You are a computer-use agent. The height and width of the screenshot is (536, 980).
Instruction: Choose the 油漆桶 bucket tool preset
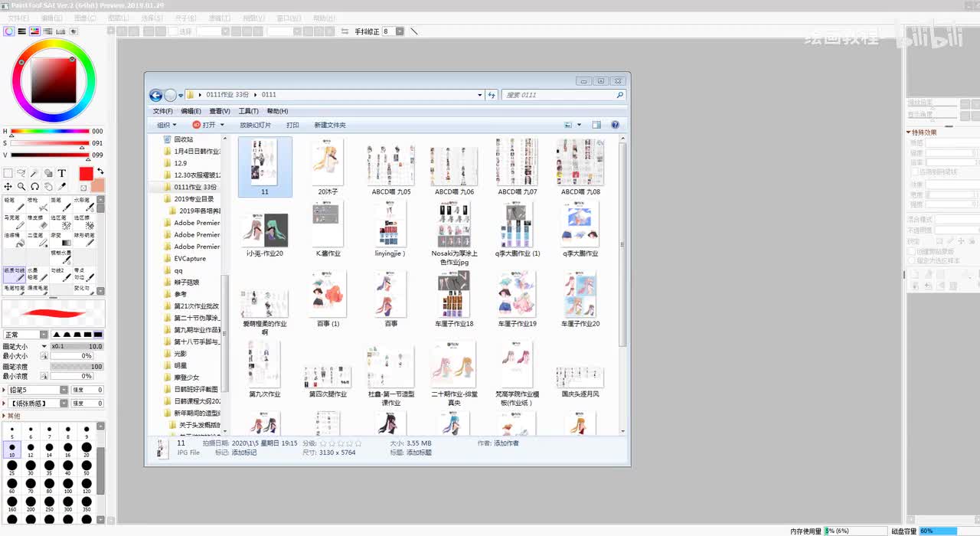point(14,240)
